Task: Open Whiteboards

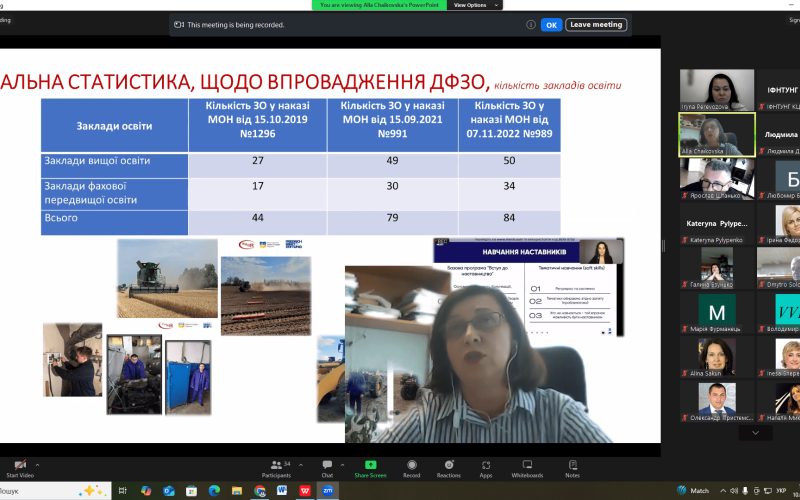Action: (528, 469)
